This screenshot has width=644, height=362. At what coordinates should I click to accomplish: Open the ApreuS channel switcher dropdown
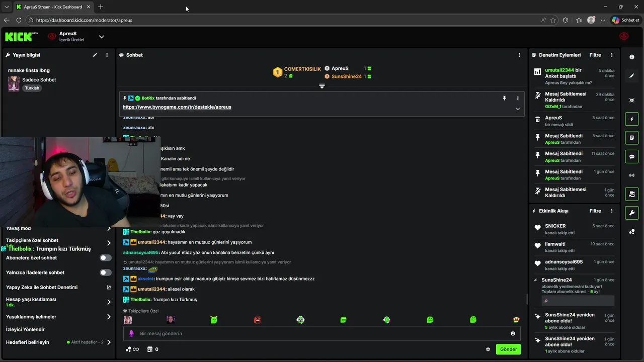coord(101,37)
